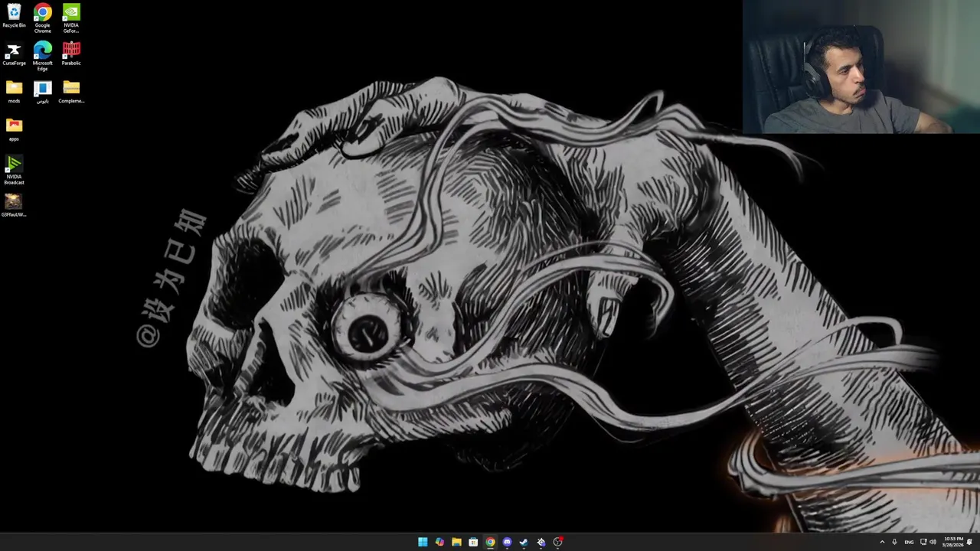
Task: Select the CurseForge desktop shortcut
Action: (x=14, y=54)
